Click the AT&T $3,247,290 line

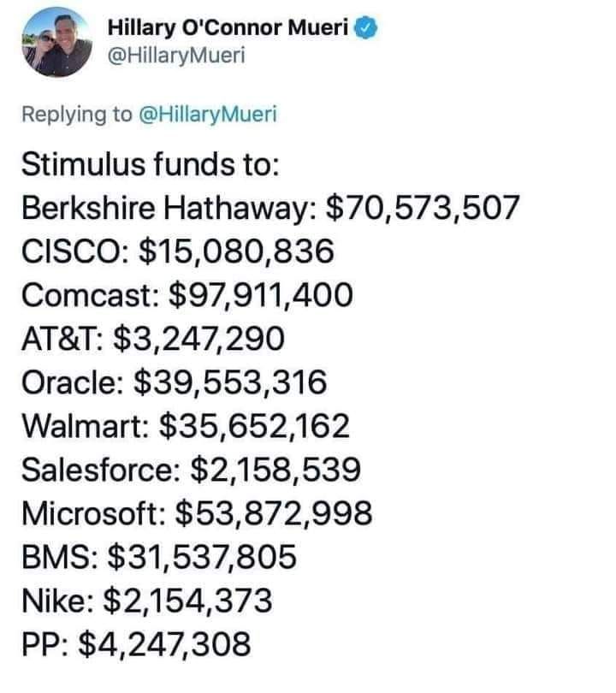point(153,339)
